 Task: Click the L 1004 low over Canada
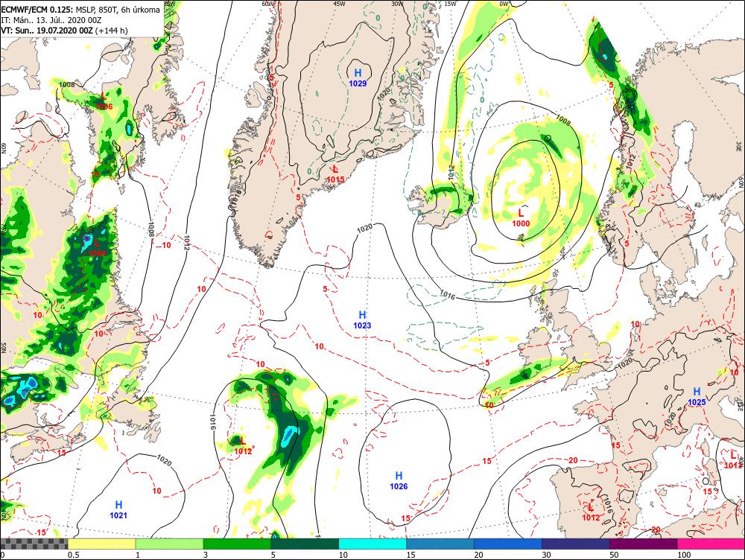(97, 248)
